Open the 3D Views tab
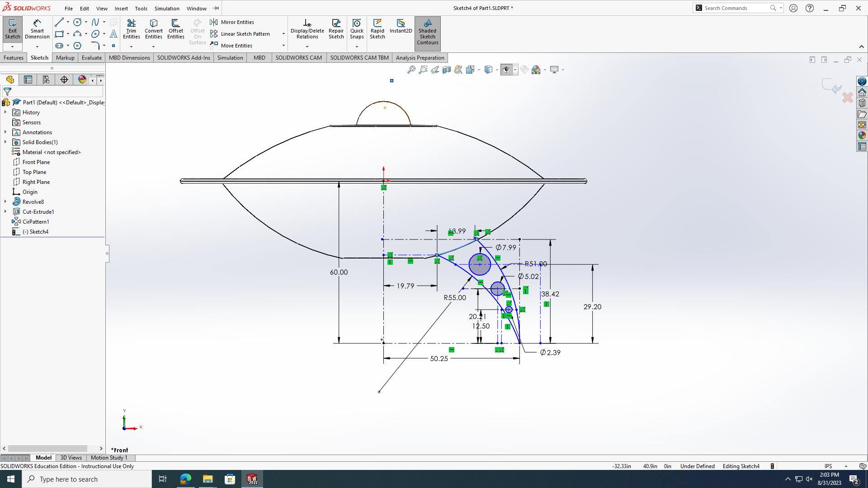The image size is (868, 488). pos(71,458)
